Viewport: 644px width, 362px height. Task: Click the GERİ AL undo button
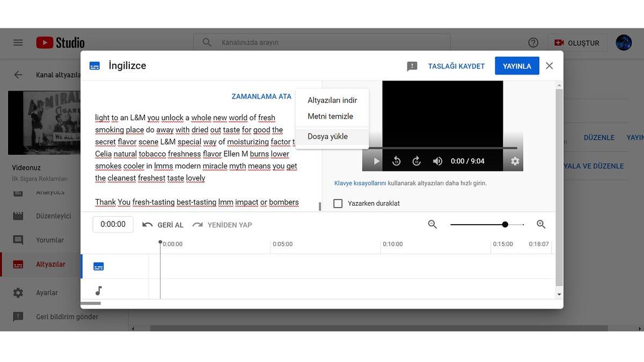(x=162, y=224)
